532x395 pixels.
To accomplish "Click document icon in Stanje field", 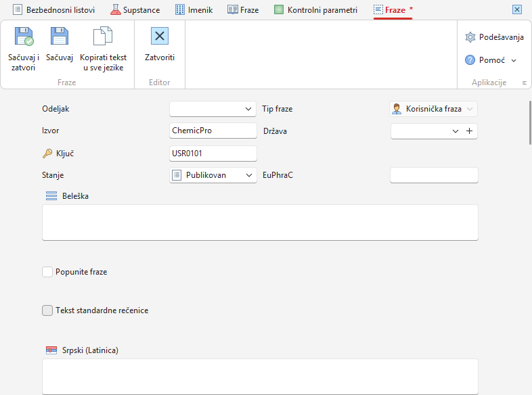I will [x=177, y=175].
